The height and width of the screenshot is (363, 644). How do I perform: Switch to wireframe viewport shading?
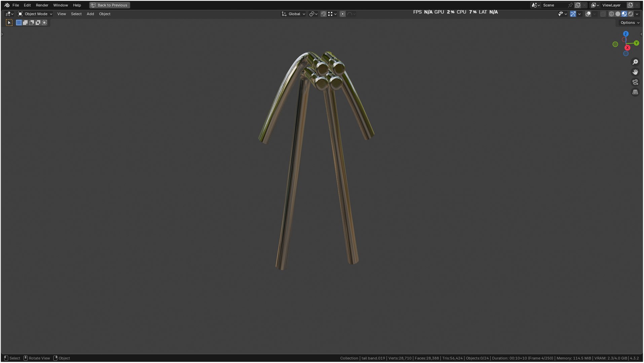[611, 14]
